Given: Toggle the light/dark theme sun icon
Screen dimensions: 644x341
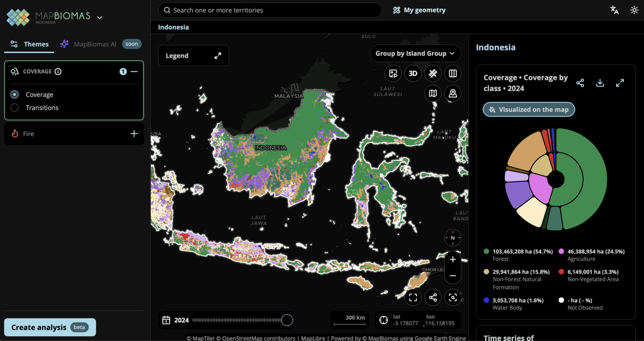Looking at the screenshot, I should coord(634,10).
